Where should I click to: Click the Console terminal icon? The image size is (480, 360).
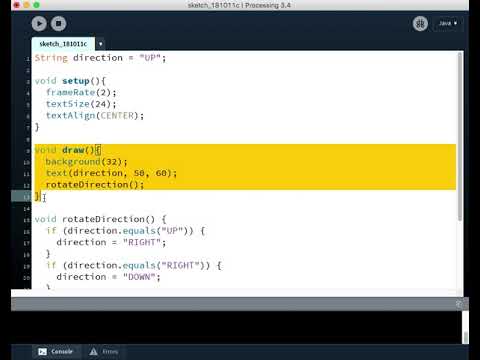(42, 351)
